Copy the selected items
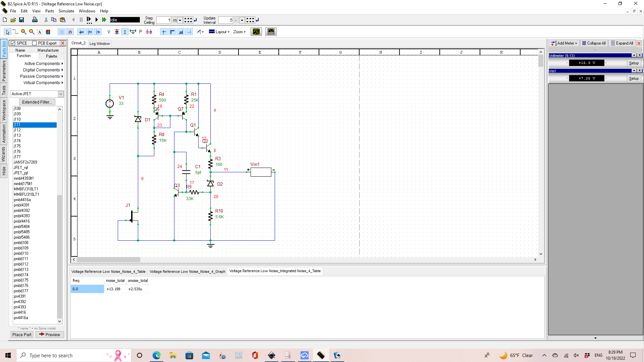Viewport: 644px width, 362px height. (54, 20)
